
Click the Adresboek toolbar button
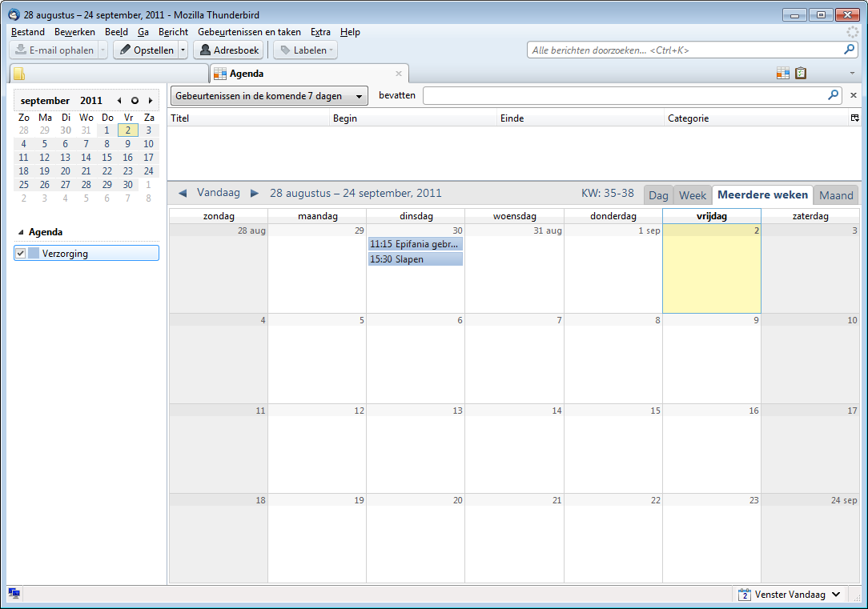[x=228, y=50]
